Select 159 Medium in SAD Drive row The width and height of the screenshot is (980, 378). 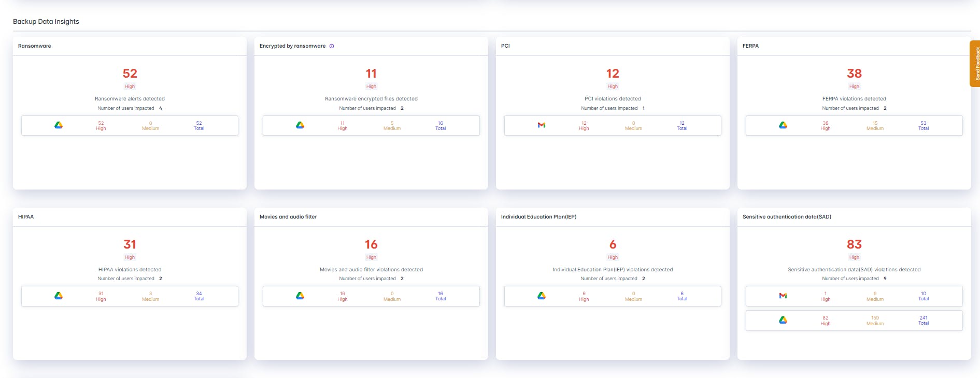[875, 321]
